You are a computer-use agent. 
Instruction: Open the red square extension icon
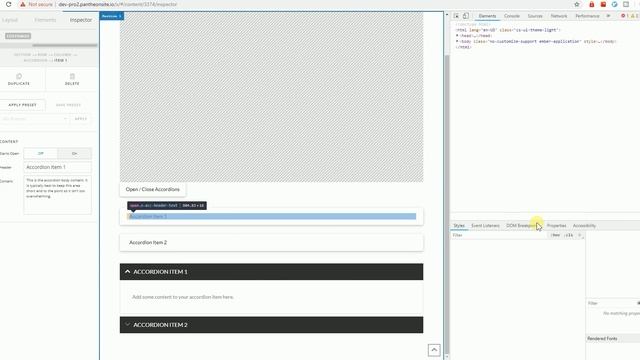pyautogui.click(x=603, y=4)
